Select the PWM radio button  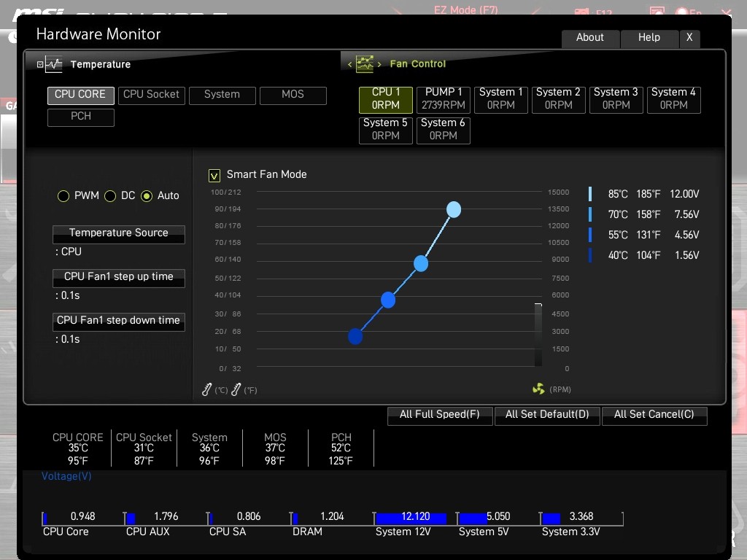pyautogui.click(x=63, y=196)
